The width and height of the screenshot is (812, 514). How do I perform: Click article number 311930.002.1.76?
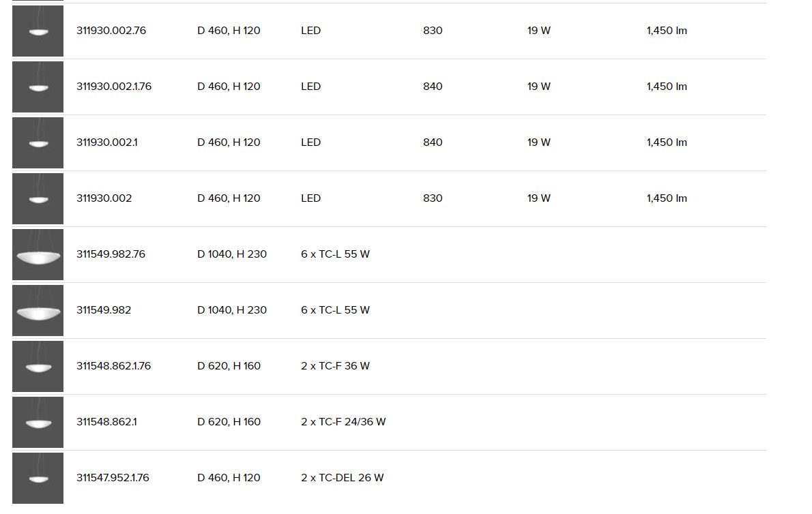point(114,87)
